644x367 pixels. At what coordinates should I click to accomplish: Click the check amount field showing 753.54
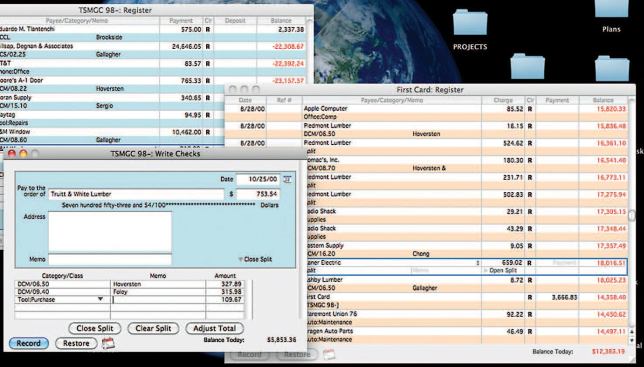(x=258, y=194)
